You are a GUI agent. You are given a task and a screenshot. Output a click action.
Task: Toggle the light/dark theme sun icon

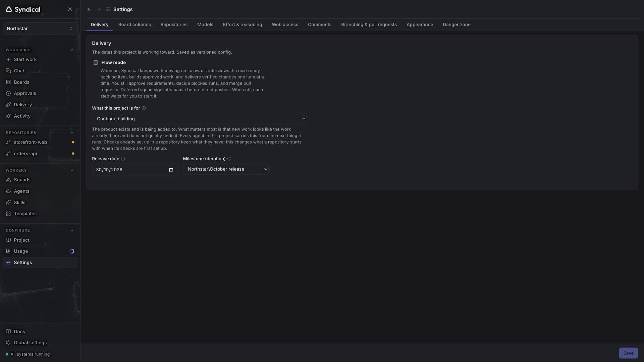(x=70, y=9)
